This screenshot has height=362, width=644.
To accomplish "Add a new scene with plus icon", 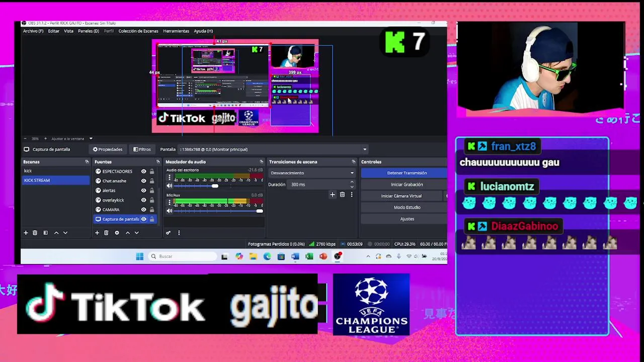I will tap(26, 233).
